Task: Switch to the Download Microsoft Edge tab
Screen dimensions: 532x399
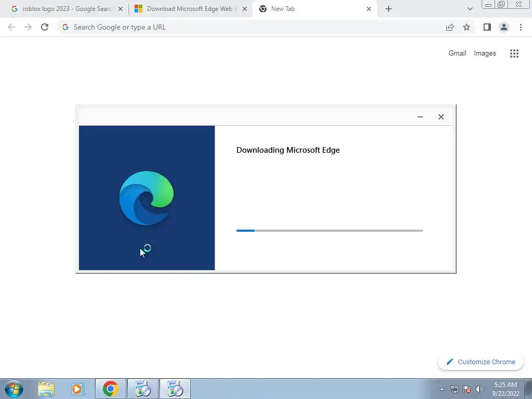Action: click(x=190, y=9)
